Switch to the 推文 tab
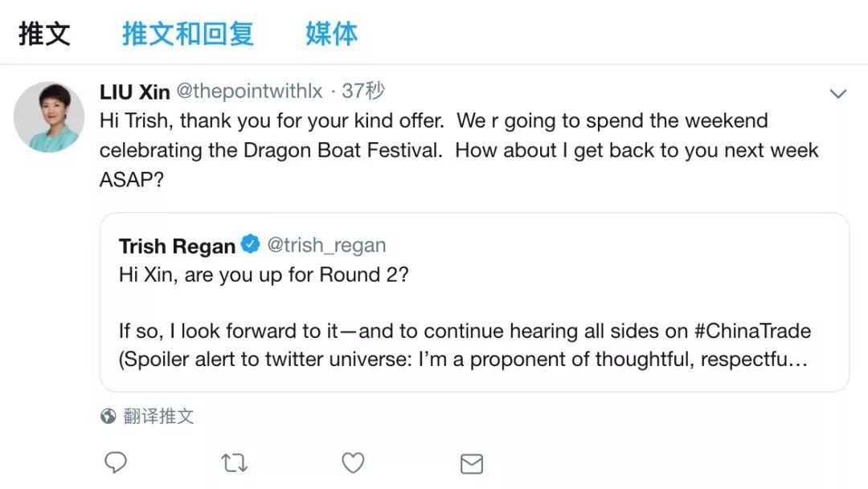Image resolution: width=868 pixels, height=489 pixels. 45,34
